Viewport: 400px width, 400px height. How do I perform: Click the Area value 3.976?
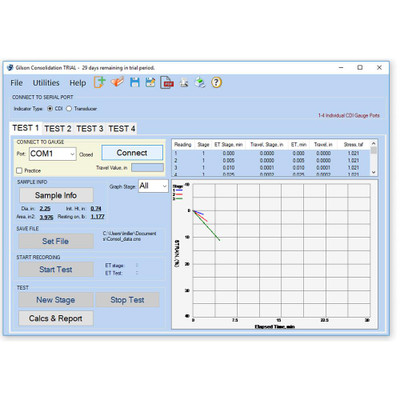click(x=46, y=217)
